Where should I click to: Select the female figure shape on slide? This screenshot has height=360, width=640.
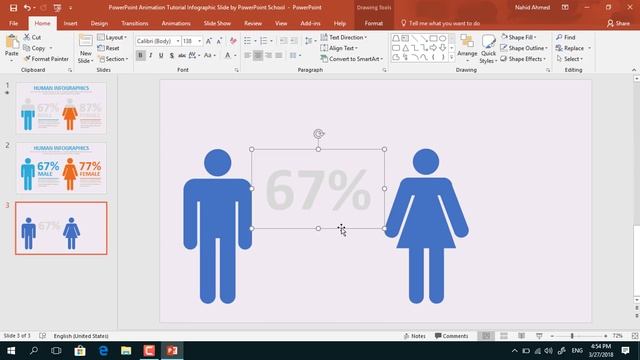(426, 226)
